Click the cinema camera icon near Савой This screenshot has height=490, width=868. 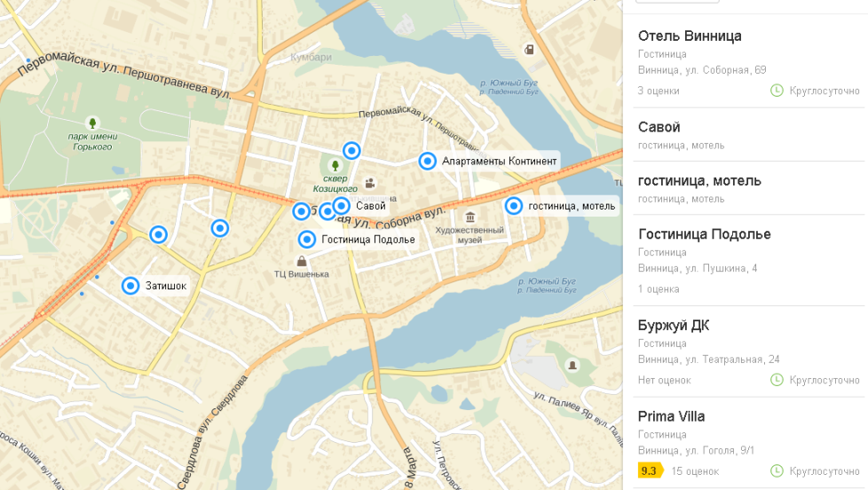[x=370, y=183]
